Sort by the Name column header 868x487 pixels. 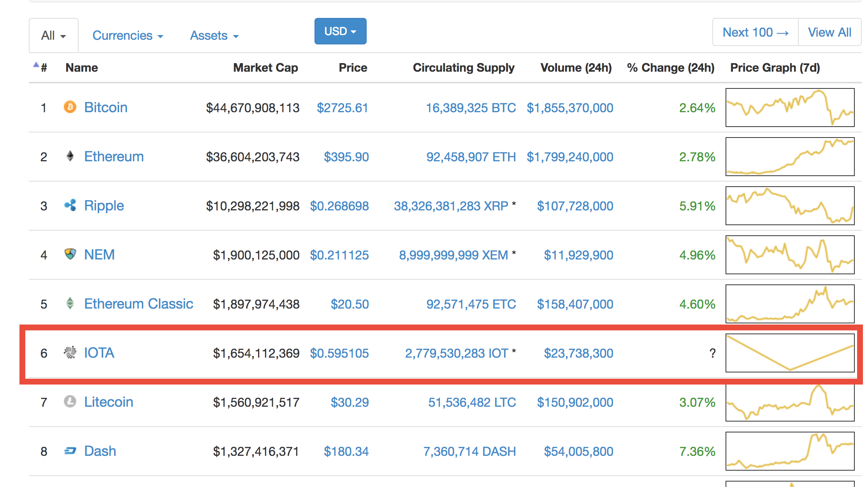(x=82, y=68)
